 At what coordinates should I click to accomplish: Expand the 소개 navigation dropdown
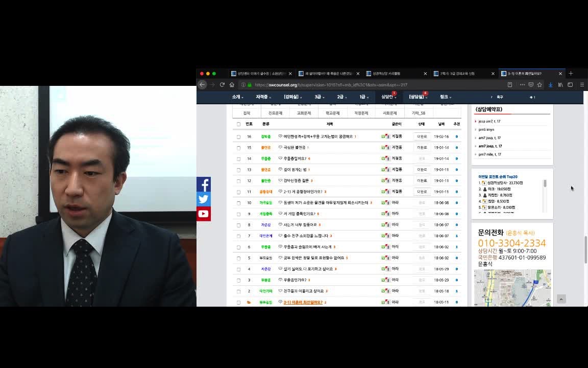pyautogui.click(x=237, y=97)
